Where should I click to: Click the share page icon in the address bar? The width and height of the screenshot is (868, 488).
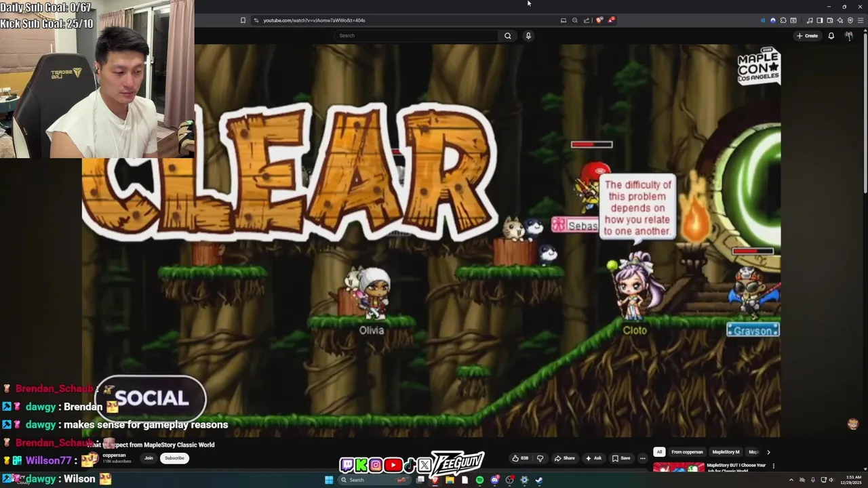click(587, 20)
